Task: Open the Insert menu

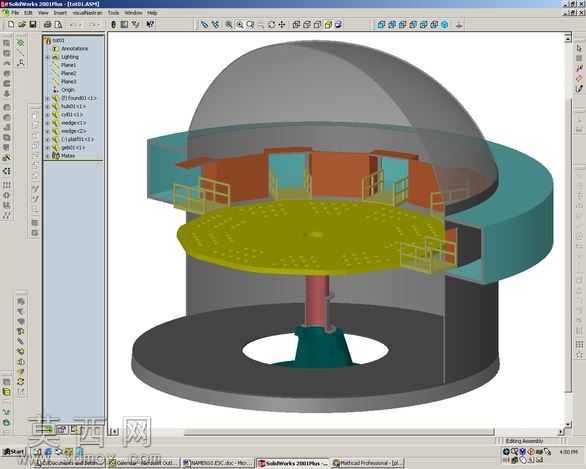Action: click(x=60, y=13)
